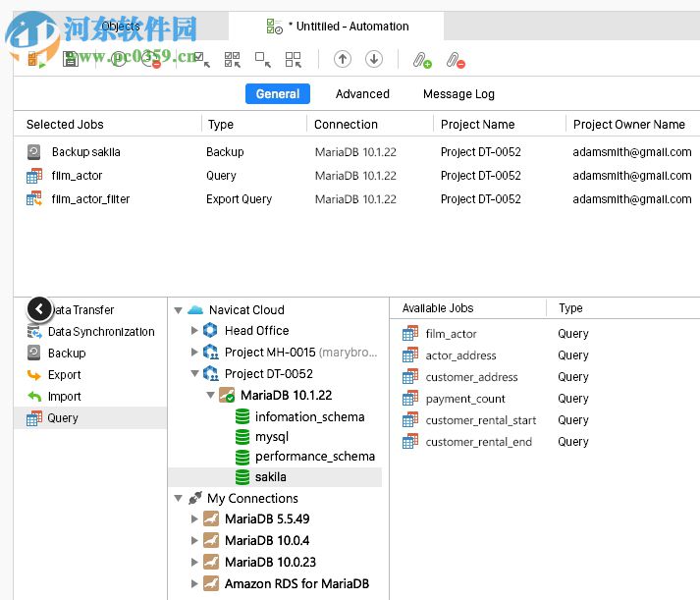Screen dimensions: 700x600
Task: Delete task schedule using clock-minus icon
Action: (x=152, y=59)
